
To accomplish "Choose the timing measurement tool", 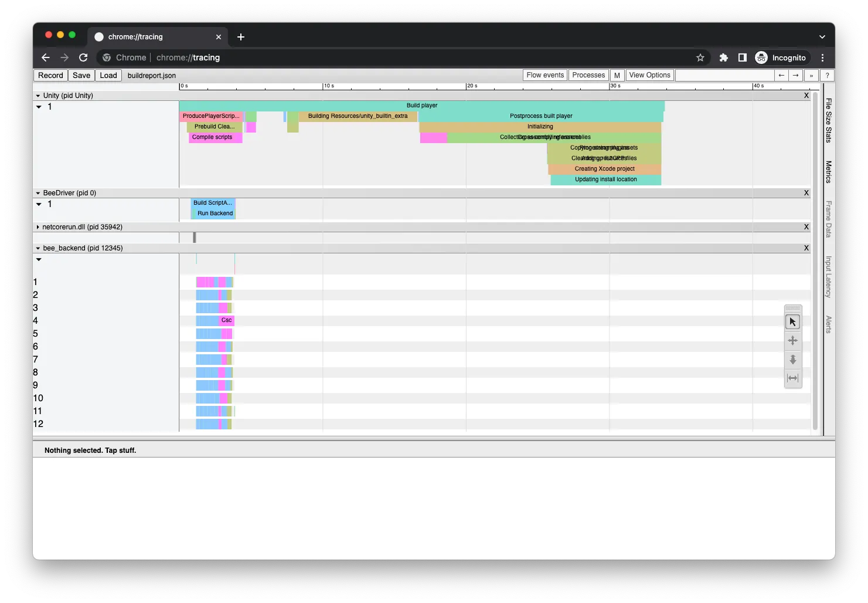I will tap(792, 378).
